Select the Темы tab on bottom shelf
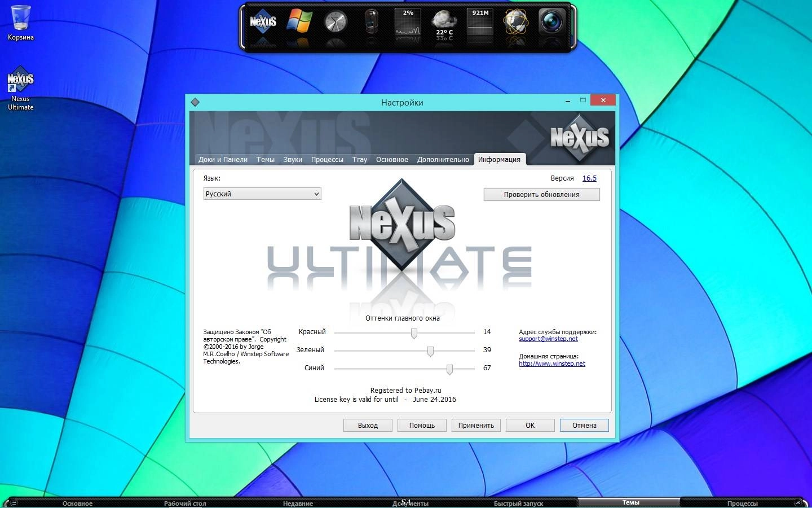 [x=630, y=502]
